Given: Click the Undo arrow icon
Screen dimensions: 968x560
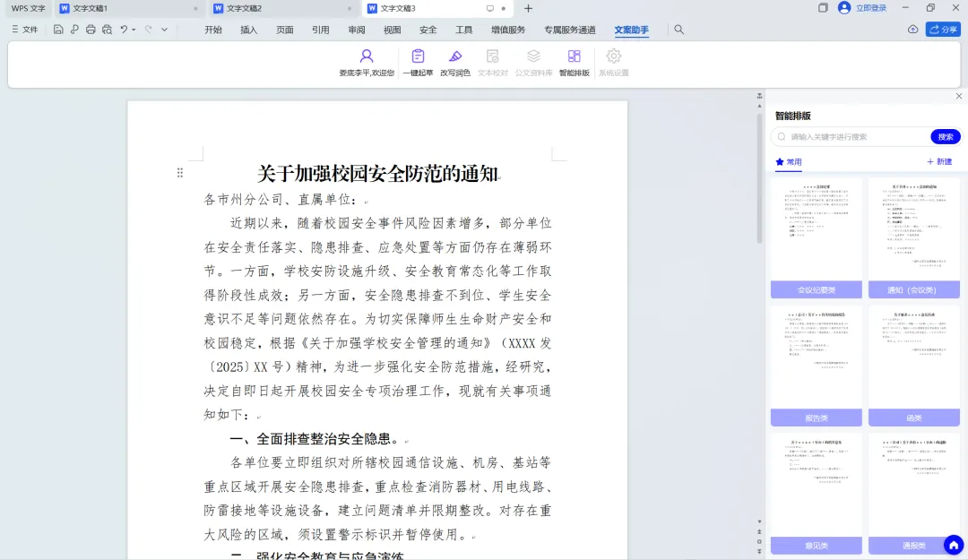Looking at the screenshot, I should [x=124, y=29].
